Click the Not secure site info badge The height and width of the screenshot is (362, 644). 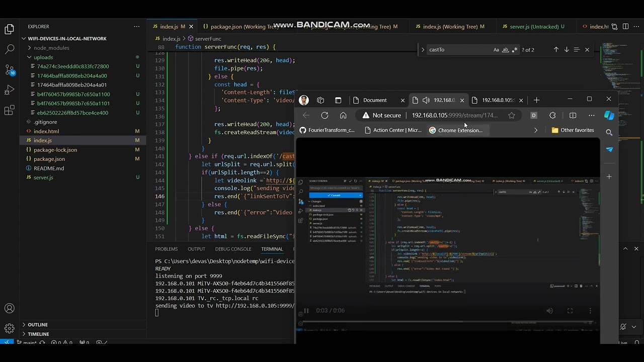pyautogui.click(x=381, y=115)
